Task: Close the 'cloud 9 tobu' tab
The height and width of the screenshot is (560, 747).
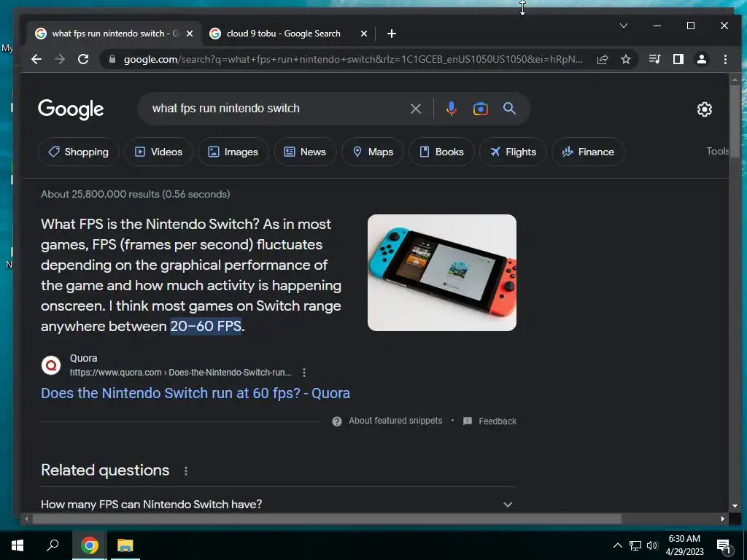Action: pos(364,34)
